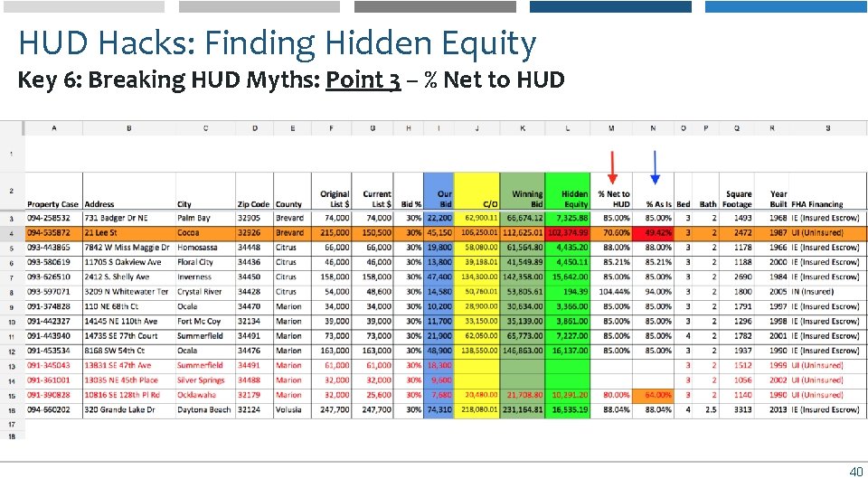Select column M header
This screenshot has height=488, width=868.
[x=611, y=128]
